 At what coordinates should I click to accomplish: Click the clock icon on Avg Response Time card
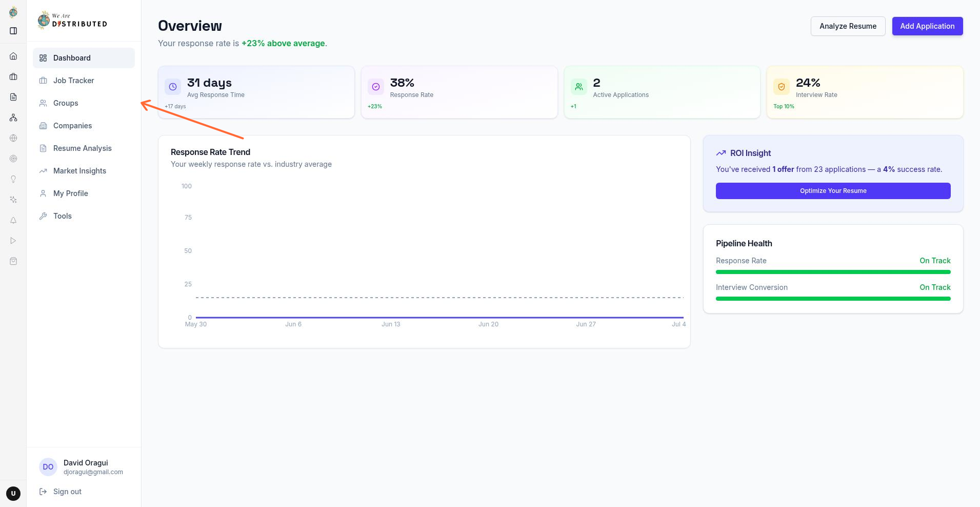[x=173, y=87]
